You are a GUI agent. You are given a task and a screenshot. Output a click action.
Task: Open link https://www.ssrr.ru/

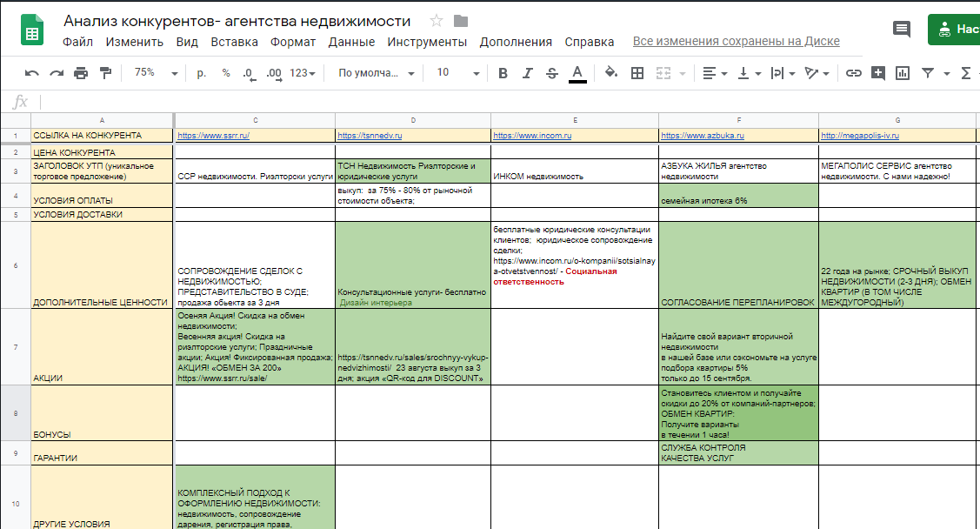click(213, 135)
